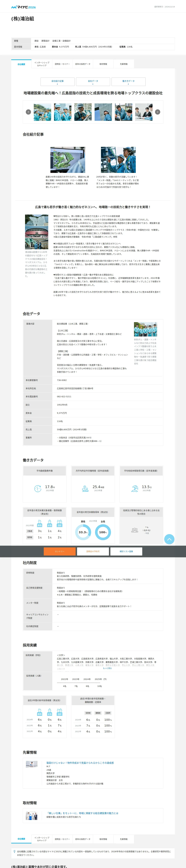Click the 女性 100% donut chart
Image resolution: width=186 pixels, height=868 pixels.
(x=103, y=532)
